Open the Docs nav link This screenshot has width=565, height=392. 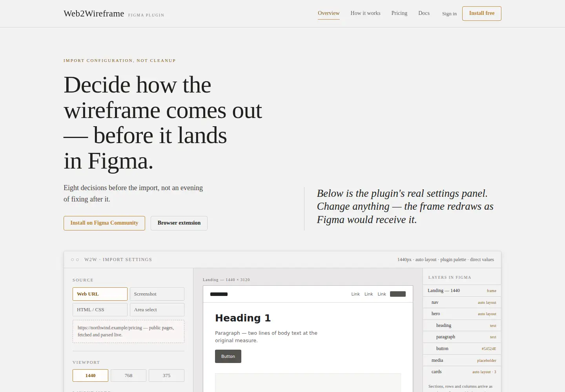(x=424, y=13)
